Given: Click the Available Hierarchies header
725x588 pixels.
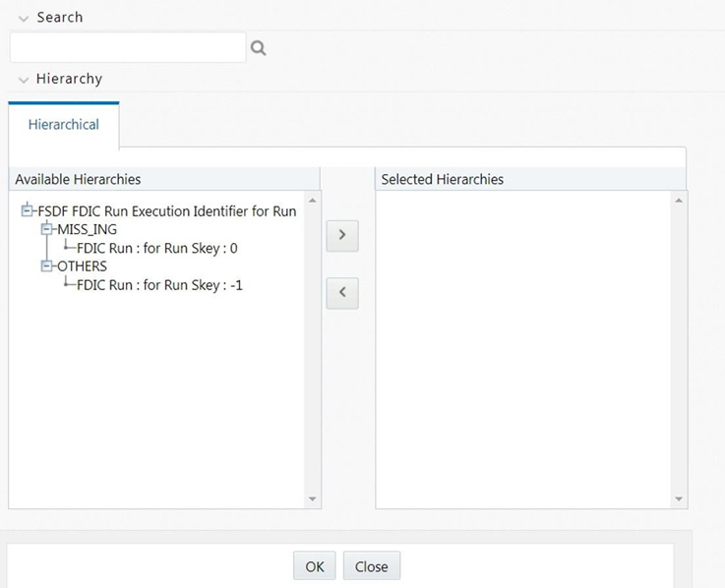Looking at the screenshot, I should tap(164, 179).
